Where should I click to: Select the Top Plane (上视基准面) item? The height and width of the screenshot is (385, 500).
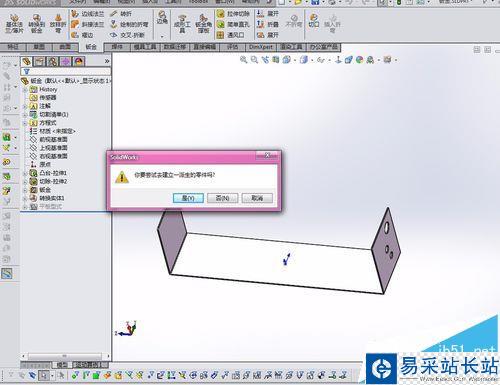[49, 148]
